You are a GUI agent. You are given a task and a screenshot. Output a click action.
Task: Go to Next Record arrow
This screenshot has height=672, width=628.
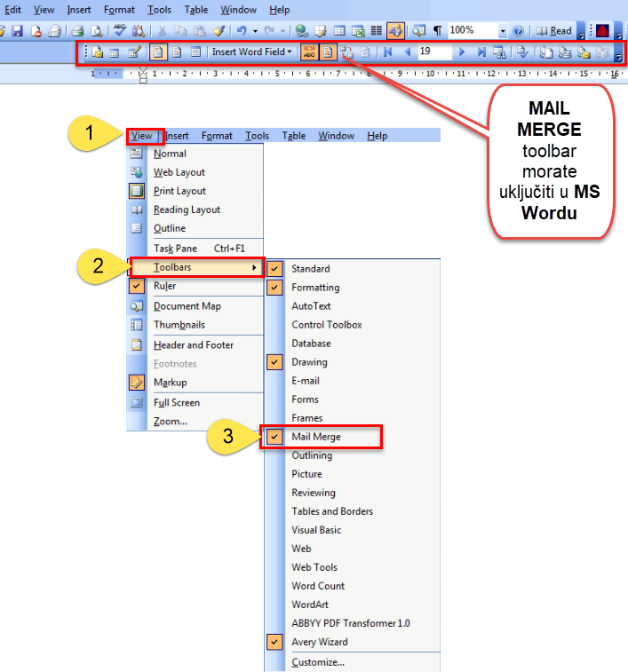coord(462,52)
